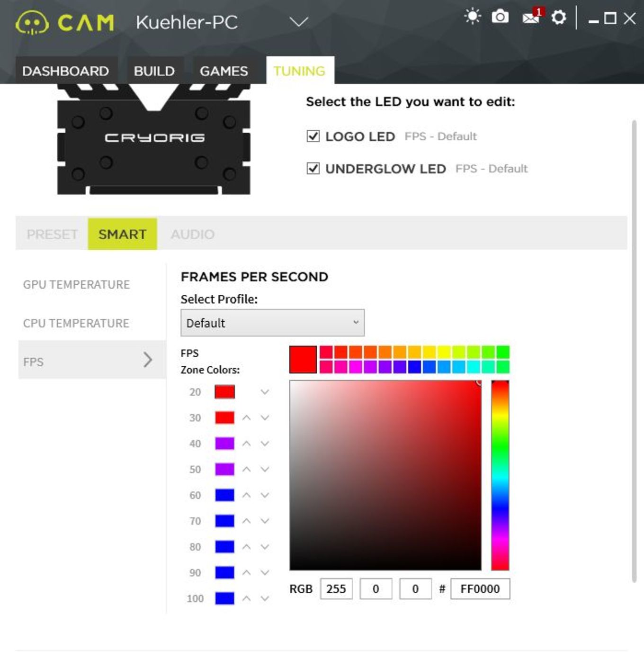Click down arrow for 50 FPS zone
Image resolution: width=644 pixels, height=652 pixels.
coord(265,469)
